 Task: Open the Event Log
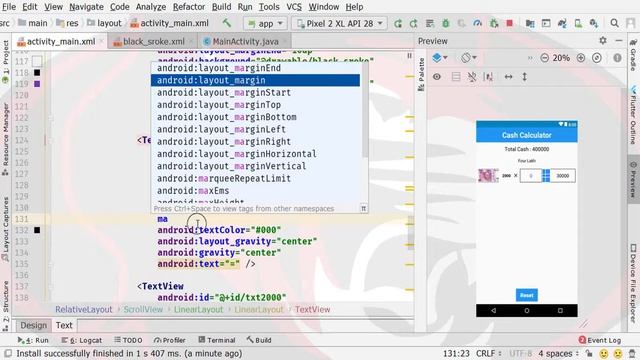coord(600,340)
